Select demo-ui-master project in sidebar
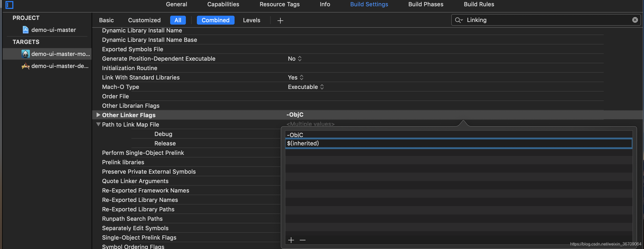Screen dimensions: 644x249 (x=54, y=30)
